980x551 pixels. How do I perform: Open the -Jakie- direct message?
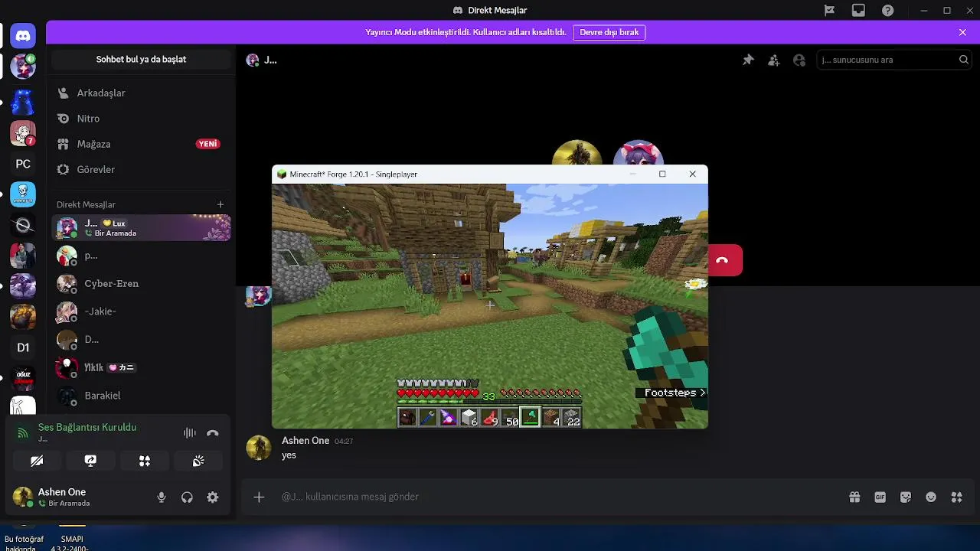pyautogui.click(x=141, y=311)
